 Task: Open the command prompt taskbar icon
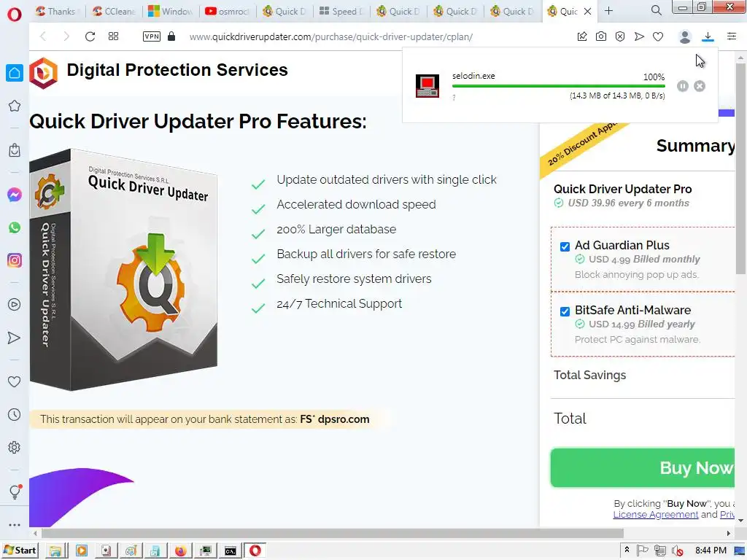tap(231, 551)
